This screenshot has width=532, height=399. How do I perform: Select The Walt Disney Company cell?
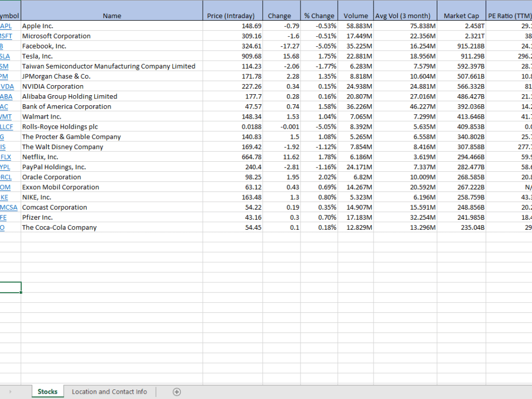(112, 147)
